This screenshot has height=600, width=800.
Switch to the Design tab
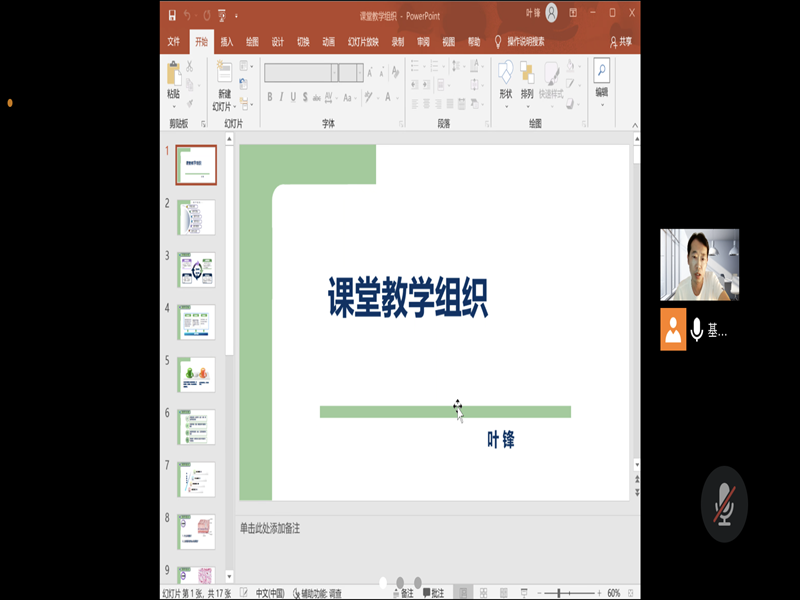tap(278, 42)
